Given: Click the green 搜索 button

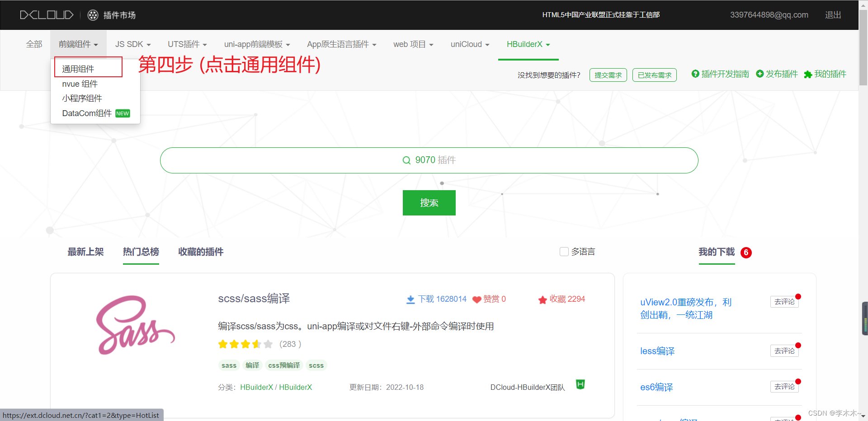Looking at the screenshot, I should (429, 203).
